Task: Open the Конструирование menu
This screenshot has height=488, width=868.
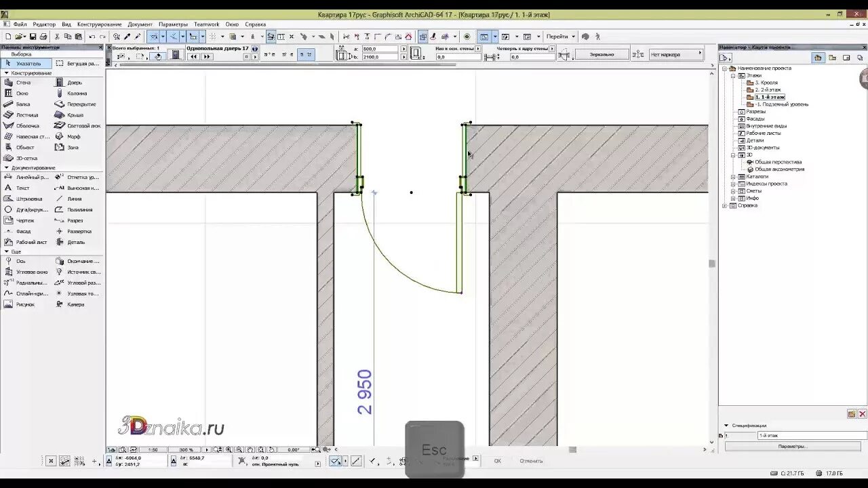Action: pyautogui.click(x=99, y=24)
